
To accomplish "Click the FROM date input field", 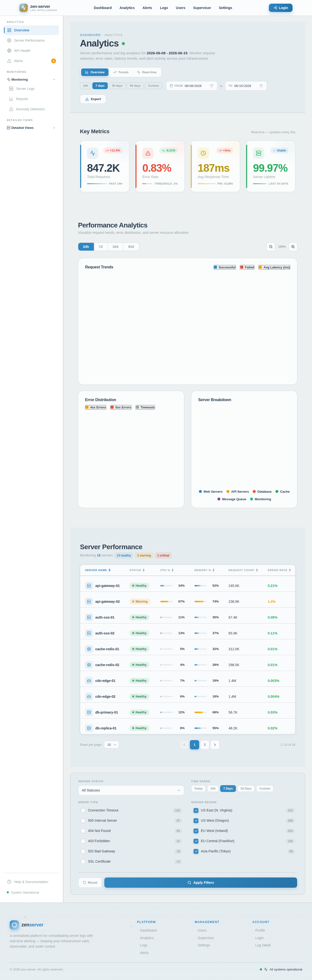I will click(192, 86).
